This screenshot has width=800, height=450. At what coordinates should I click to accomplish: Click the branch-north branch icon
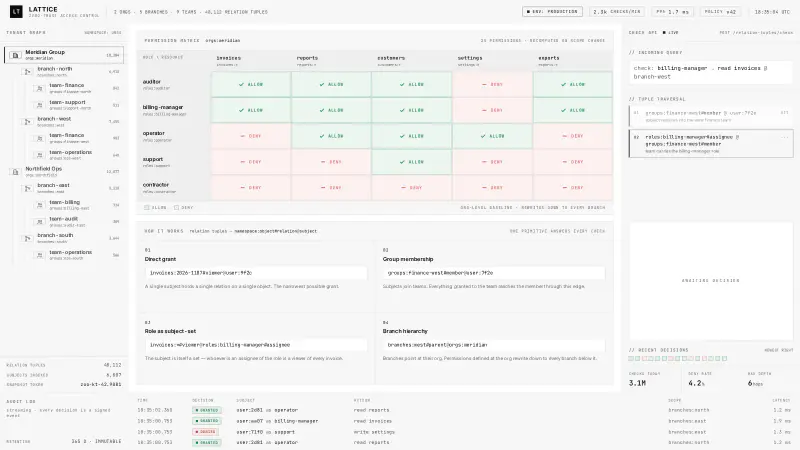(x=27, y=72)
